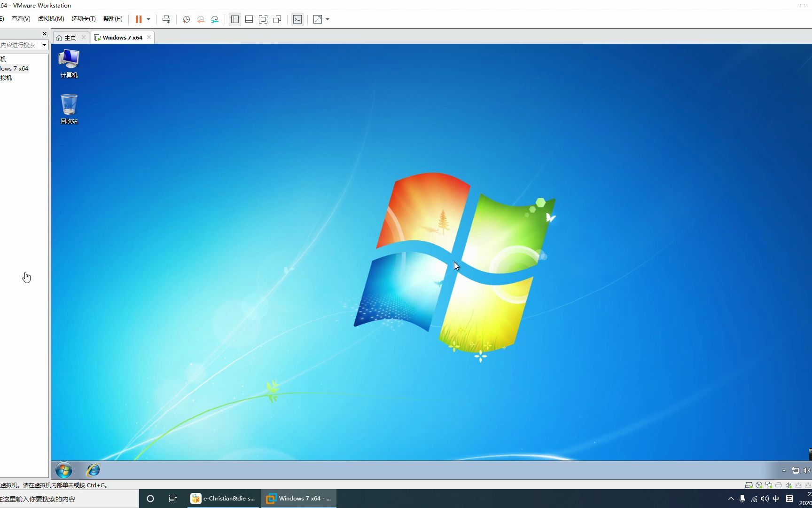This screenshot has height=508, width=812.
Task: Close the 主页 tab
Action: click(x=84, y=37)
